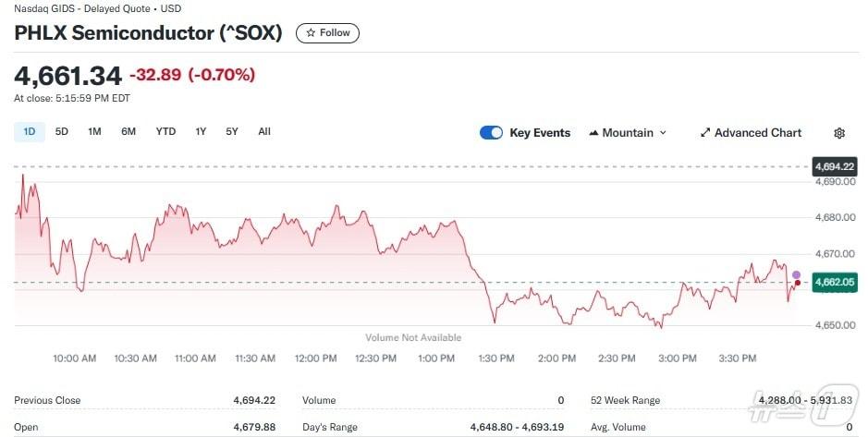
Task: Switch chart to YTD range
Action: [165, 132]
